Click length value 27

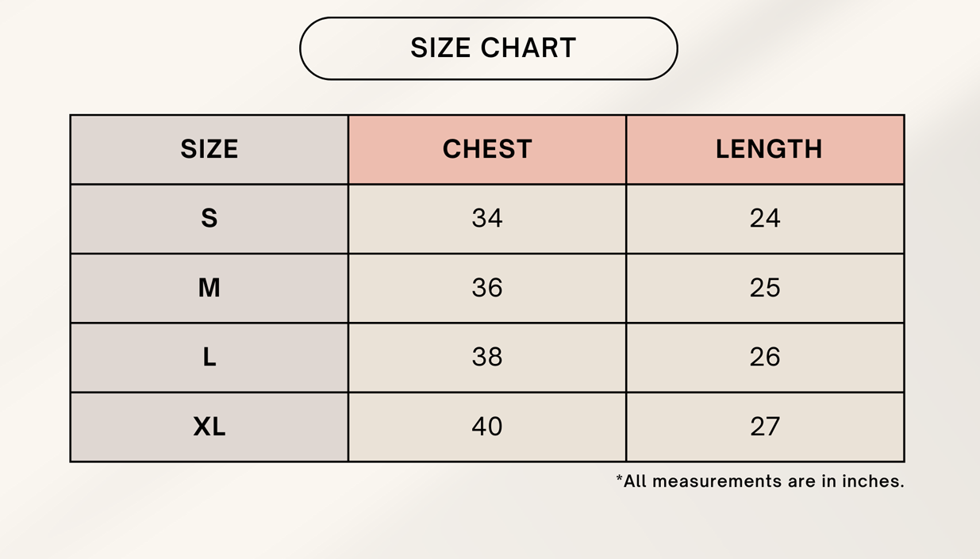pyautogui.click(x=765, y=427)
